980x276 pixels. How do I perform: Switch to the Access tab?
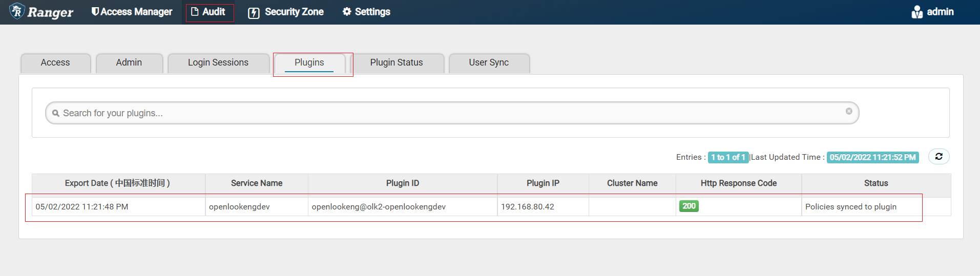[55, 62]
